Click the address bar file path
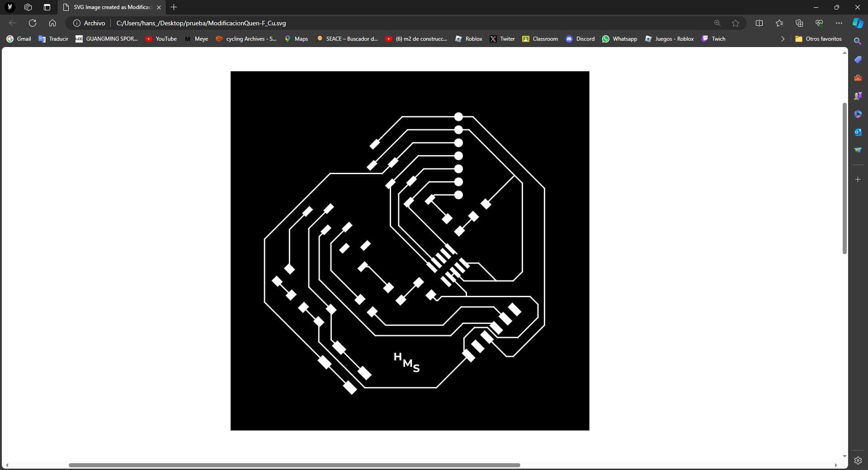This screenshot has height=470, width=868. (201, 23)
